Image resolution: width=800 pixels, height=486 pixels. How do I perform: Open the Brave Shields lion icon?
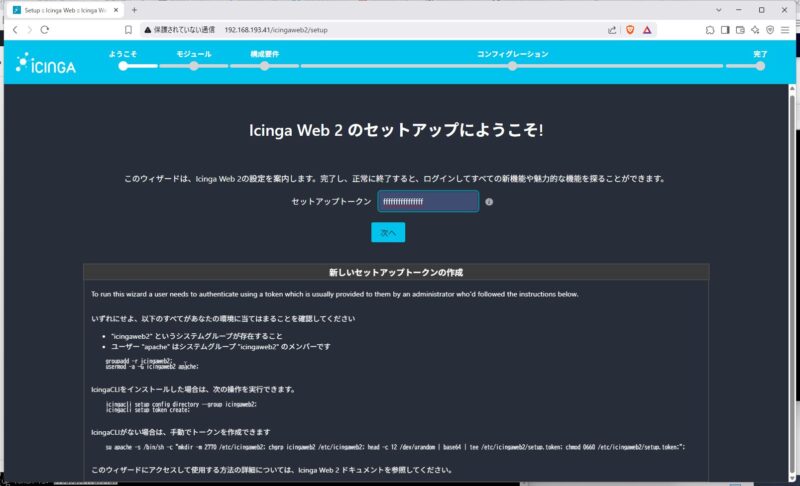(x=630, y=30)
